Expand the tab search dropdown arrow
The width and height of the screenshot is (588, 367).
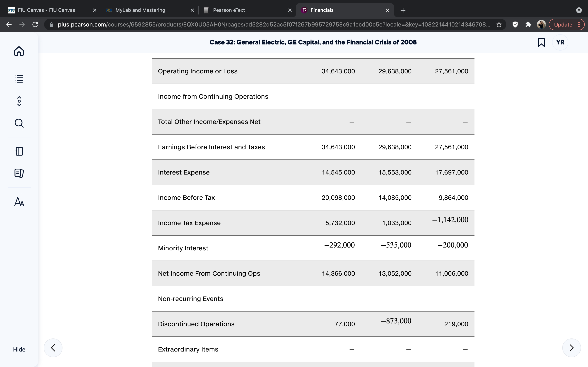tap(579, 10)
